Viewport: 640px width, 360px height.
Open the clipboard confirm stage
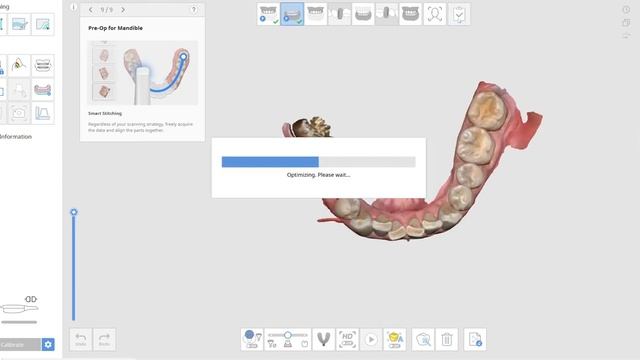[459, 14]
